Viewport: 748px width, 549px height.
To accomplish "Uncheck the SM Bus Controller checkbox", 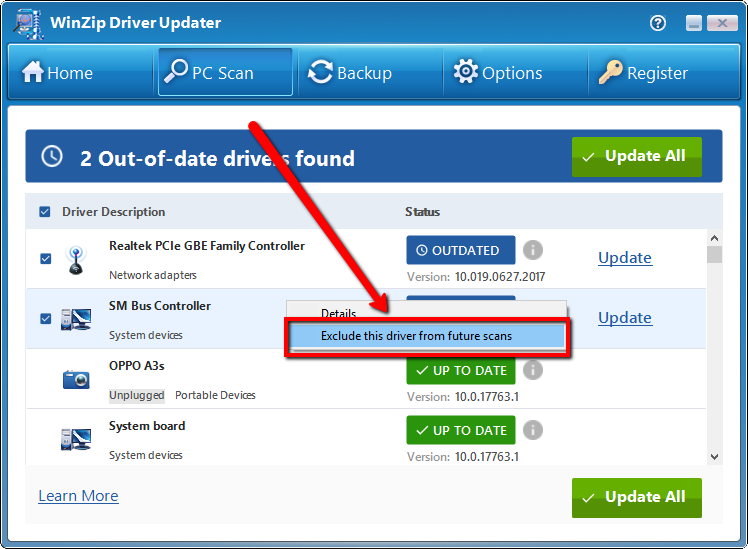I will [46, 319].
